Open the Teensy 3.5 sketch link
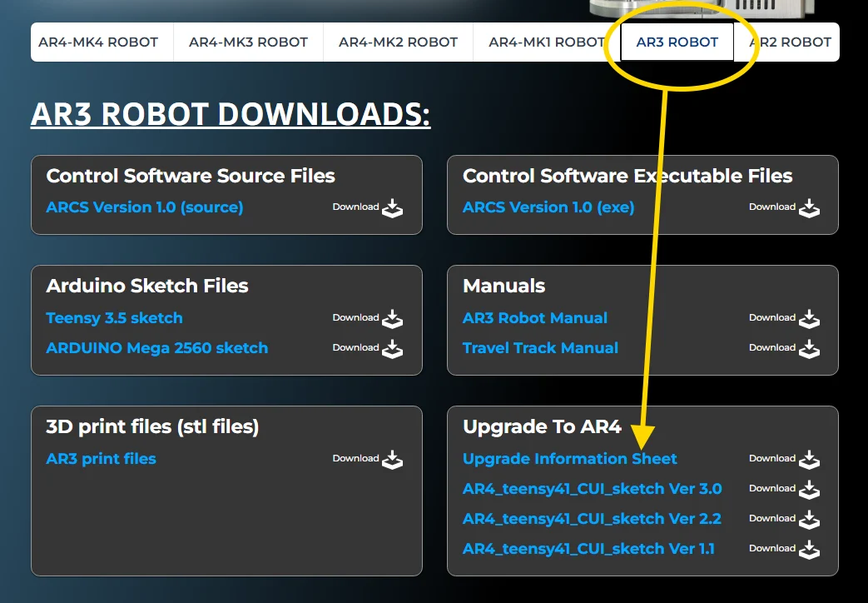Screen dimensions: 868x603 click(114, 318)
